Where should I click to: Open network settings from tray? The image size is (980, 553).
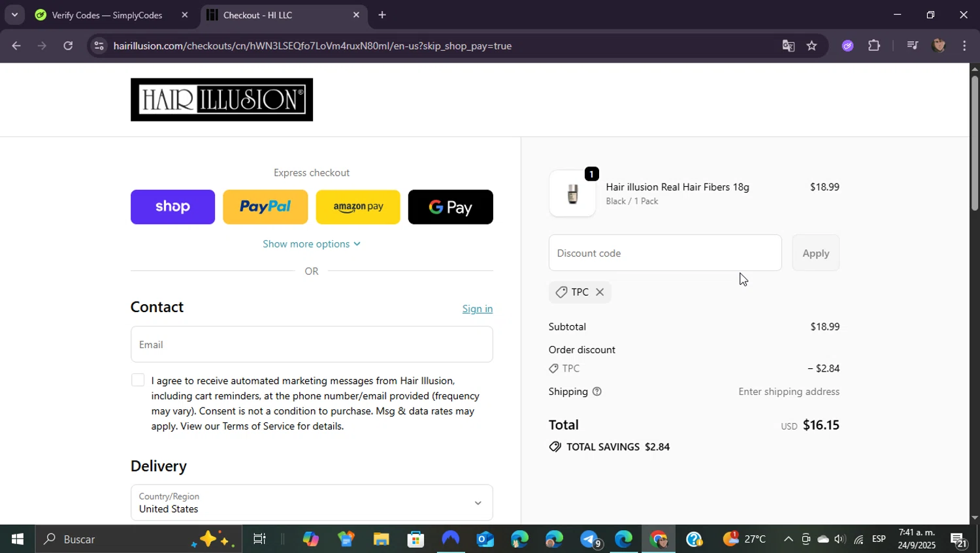[x=859, y=539]
